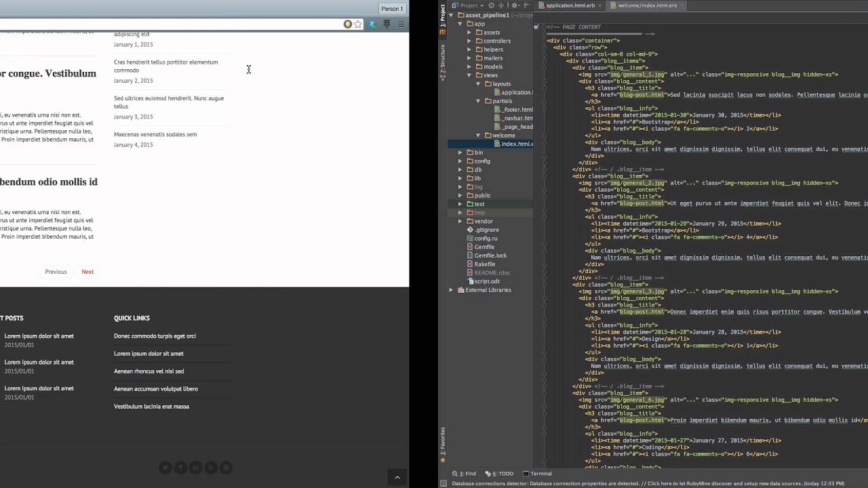Click gutter marker icon beside PAGE CONTENT comment

pyautogui.click(x=536, y=27)
